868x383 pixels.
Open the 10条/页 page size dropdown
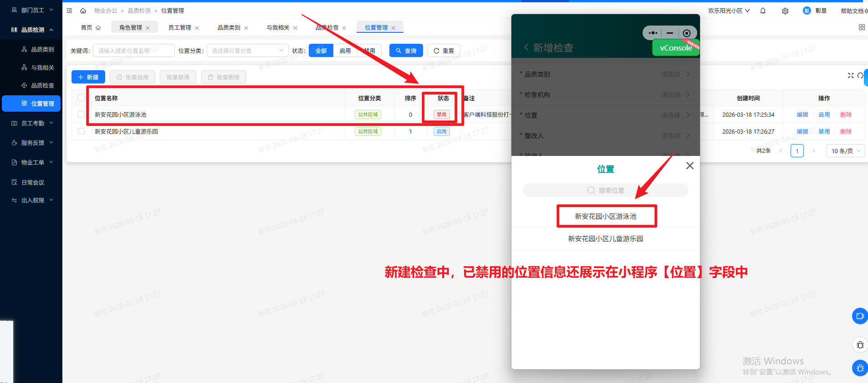coord(846,151)
